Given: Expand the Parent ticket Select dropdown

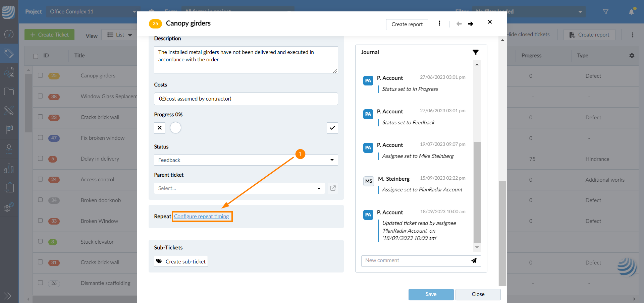Looking at the screenshot, I should [239, 188].
